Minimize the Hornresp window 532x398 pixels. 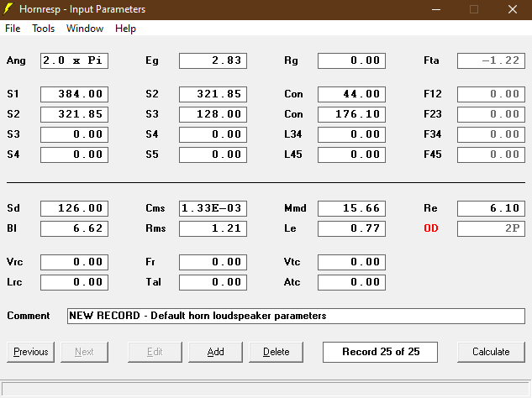436,9
